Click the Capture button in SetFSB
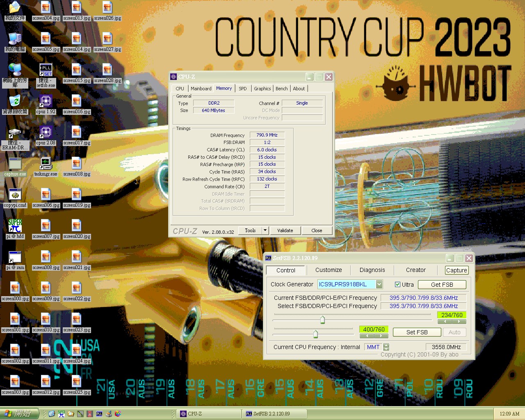This screenshot has height=420, width=525. point(457,270)
